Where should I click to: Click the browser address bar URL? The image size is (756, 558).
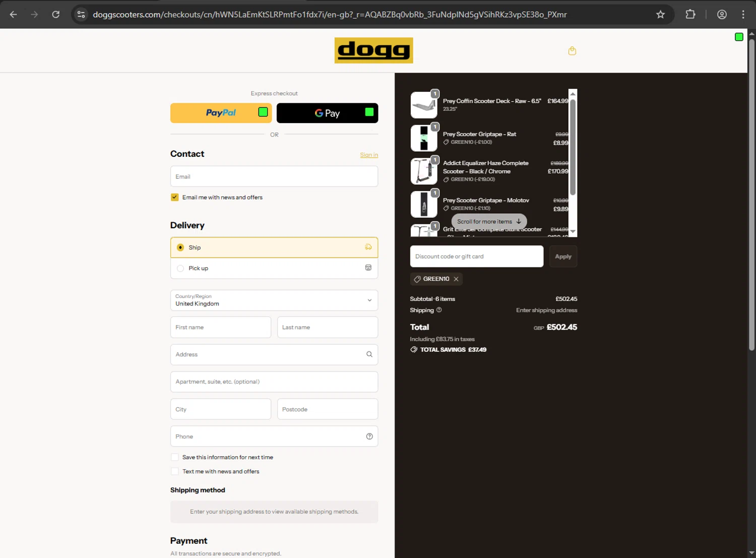click(330, 15)
